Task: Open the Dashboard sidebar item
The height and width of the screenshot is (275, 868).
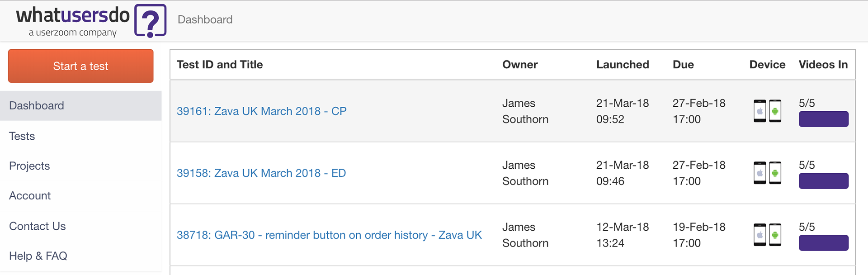Action: [37, 106]
